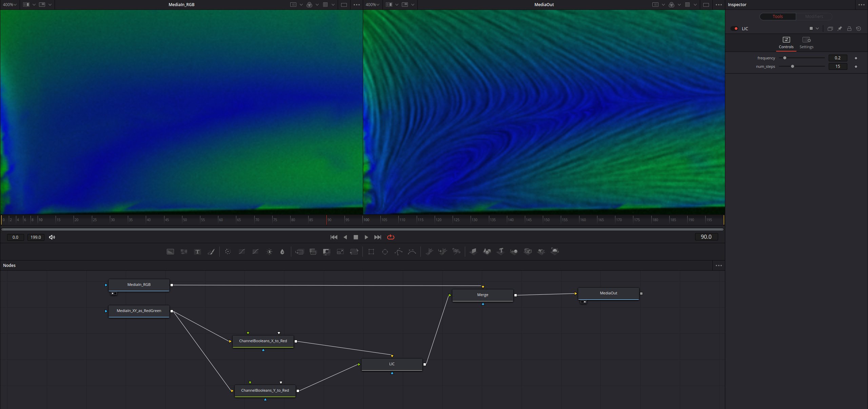The image size is (868, 409).
Task: Add a Rectangle mask tool
Action: point(371,252)
